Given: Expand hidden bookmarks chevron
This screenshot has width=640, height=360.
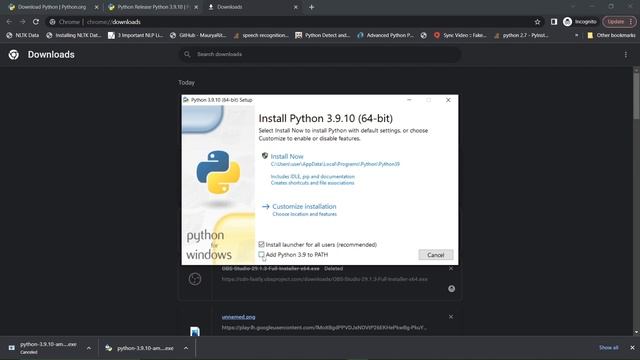Looking at the screenshot, I should 576,36.
